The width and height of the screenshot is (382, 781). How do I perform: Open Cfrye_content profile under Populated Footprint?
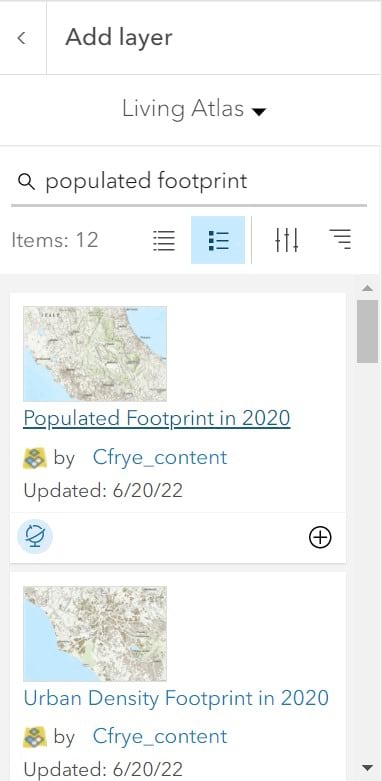click(160, 458)
